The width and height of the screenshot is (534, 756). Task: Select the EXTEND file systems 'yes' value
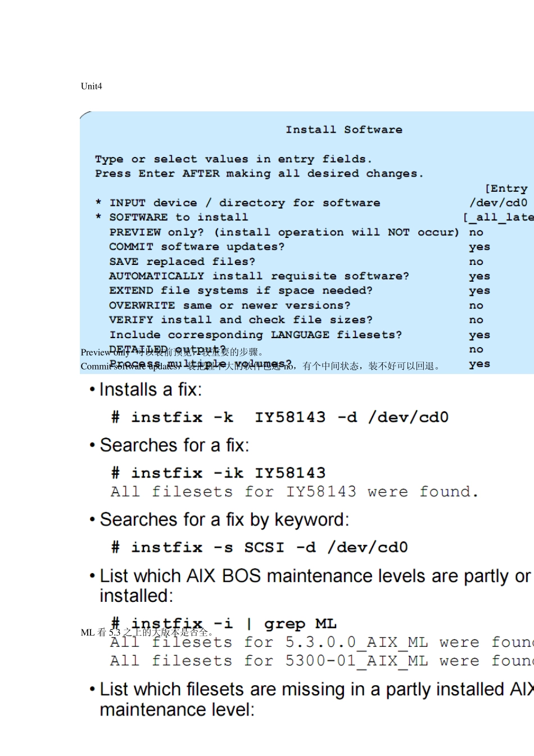click(479, 291)
